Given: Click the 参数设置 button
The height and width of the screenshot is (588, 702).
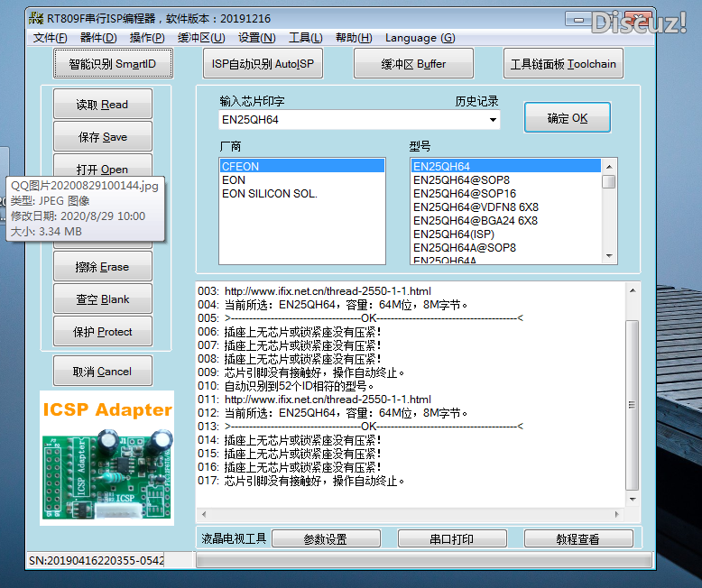Looking at the screenshot, I should click(326, 538).
